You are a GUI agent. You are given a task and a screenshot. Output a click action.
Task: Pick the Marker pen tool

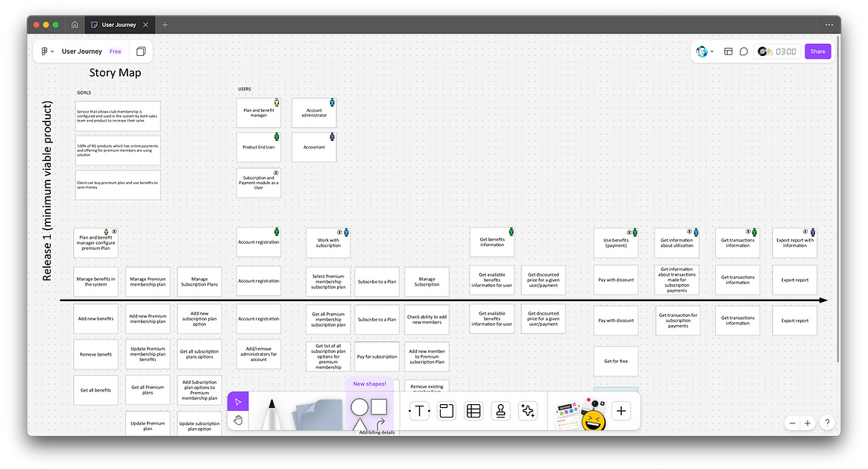(x=271, y=414)
